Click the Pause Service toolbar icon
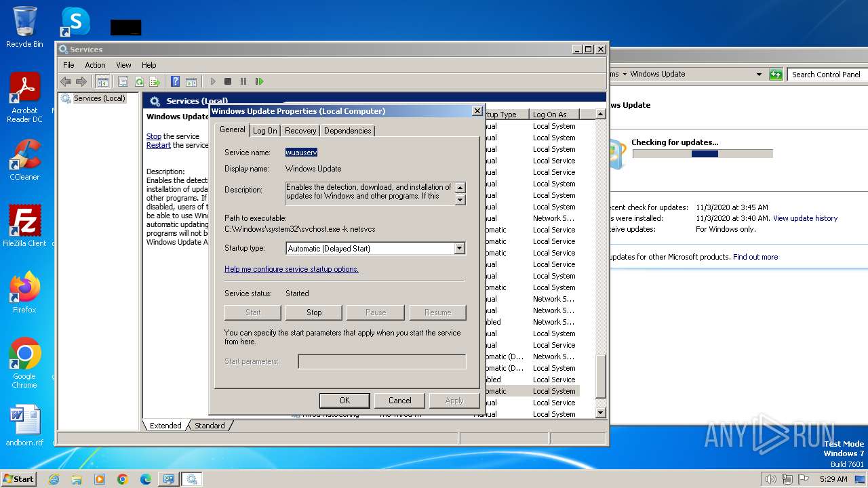Screen dimensions: 868x488 click(x=243, y=81)
